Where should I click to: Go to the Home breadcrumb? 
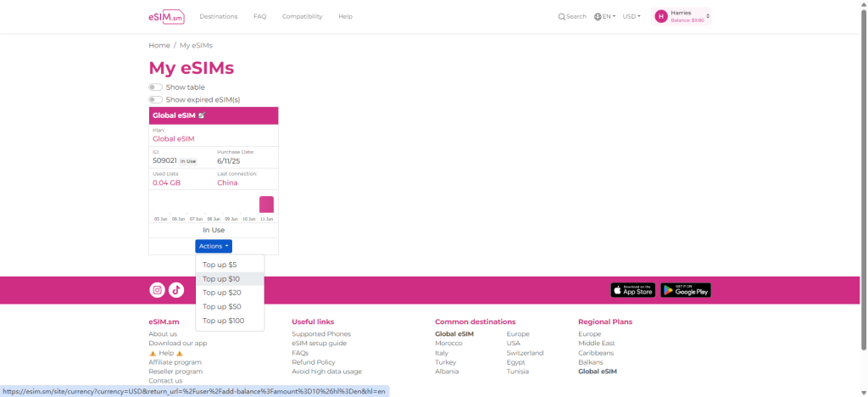click(x=159, y=46)
